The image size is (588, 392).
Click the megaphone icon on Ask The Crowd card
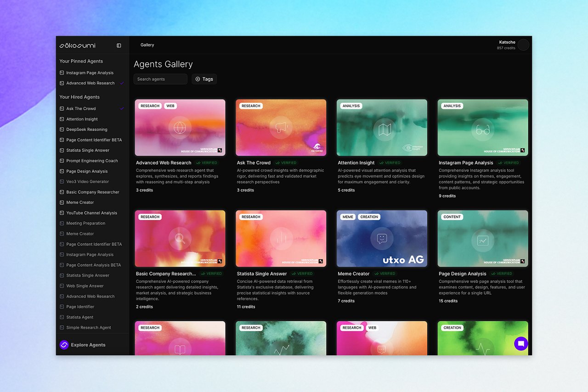281,128
